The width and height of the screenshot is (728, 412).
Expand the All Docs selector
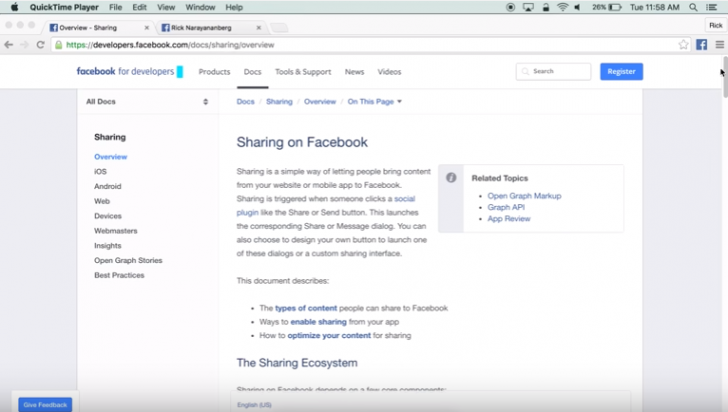coord(147,101)
